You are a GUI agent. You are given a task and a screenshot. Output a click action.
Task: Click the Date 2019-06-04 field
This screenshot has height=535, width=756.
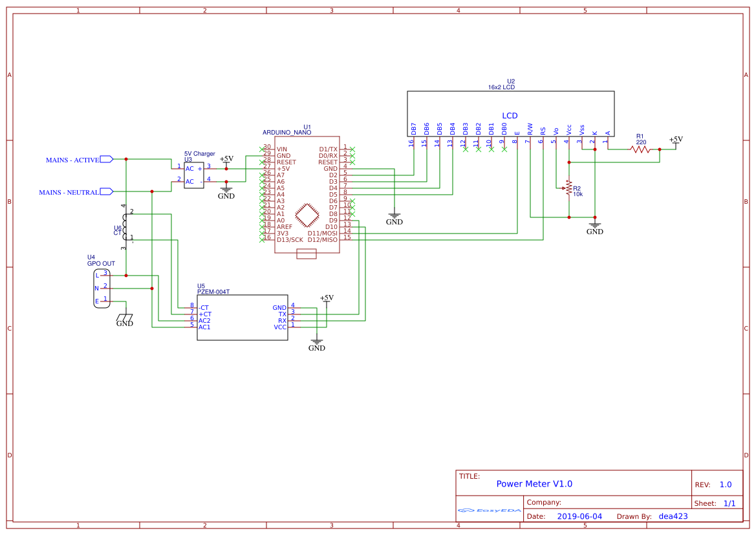coord(579,516)
